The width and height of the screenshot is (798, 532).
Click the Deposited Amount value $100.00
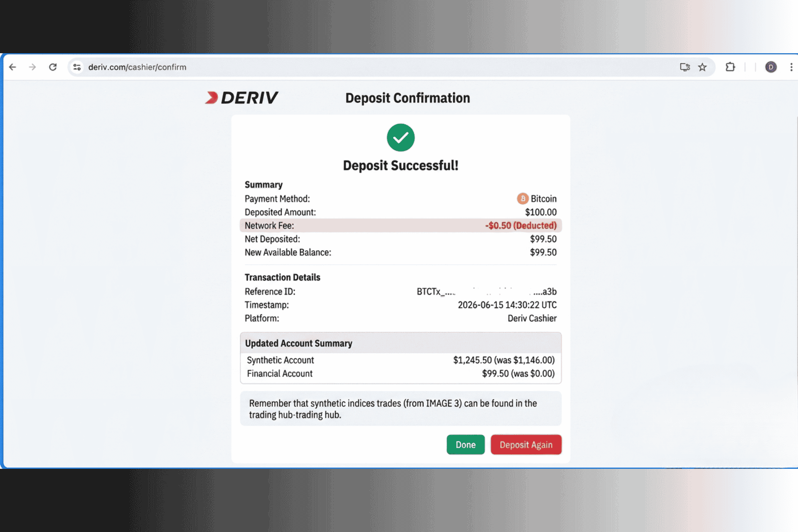click(541, 212)
